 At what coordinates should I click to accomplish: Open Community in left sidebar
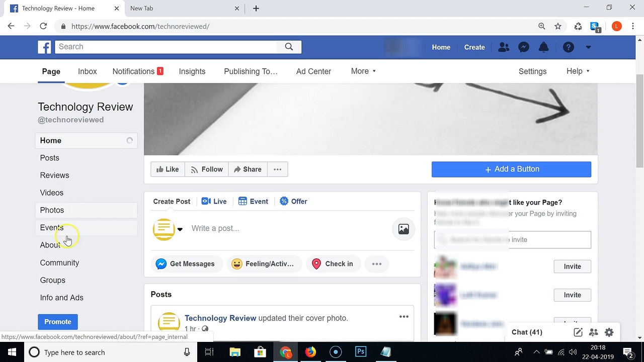pos(86,262)
